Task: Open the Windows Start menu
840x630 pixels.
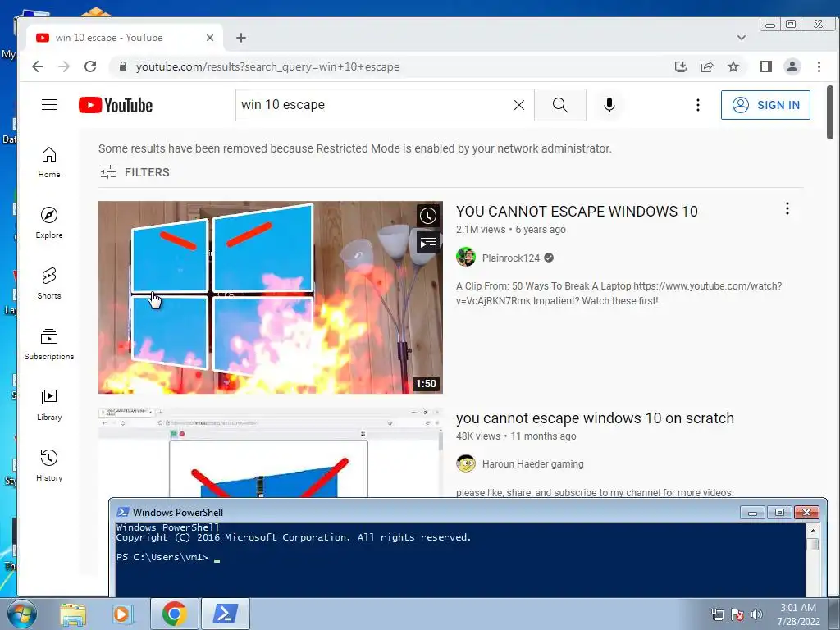Action: tap(21, 614)
